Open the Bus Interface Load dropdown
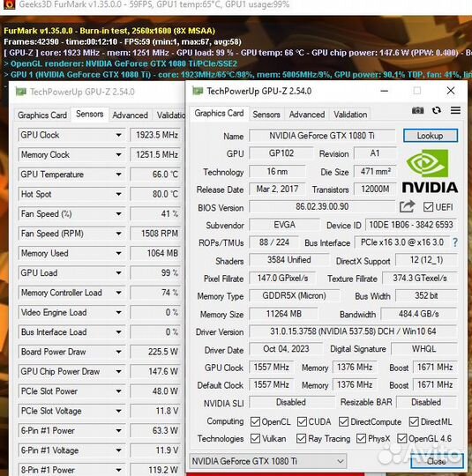The height and width of the screenshot is (476, 472). [x=119, y=332]
